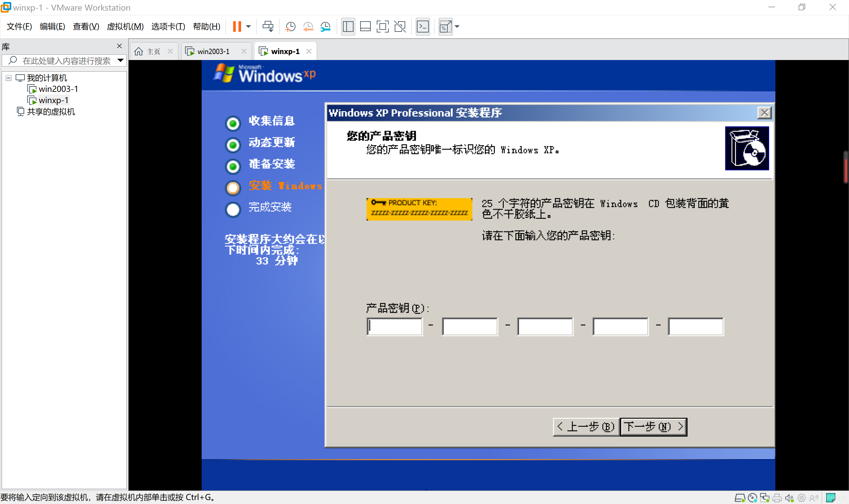Close the win2003-1 tab
The image size is (849, 504).
pyautogui.click(x=243, y=51)
